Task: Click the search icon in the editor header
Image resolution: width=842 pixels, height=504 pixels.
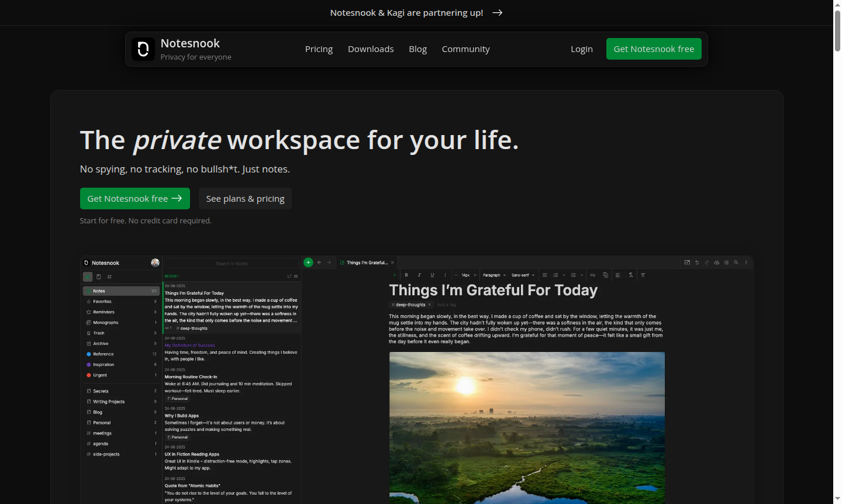Action: (x=736, y=262)
